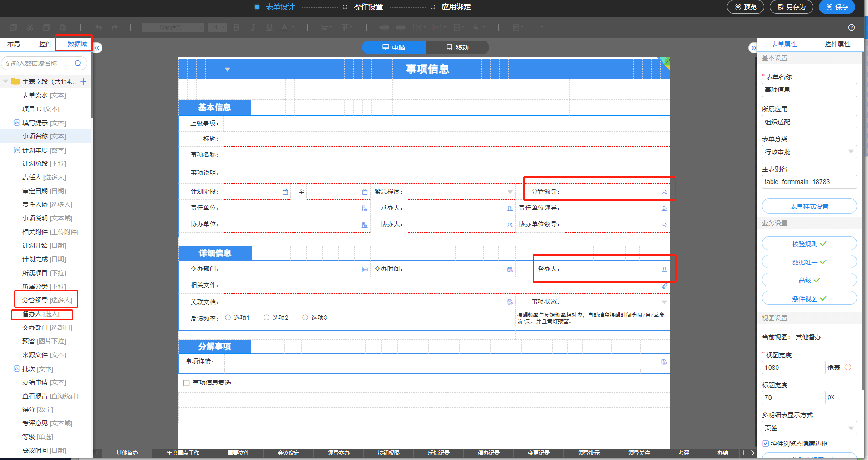Click person picker icon for 督办人

click(x=665, y=270)
